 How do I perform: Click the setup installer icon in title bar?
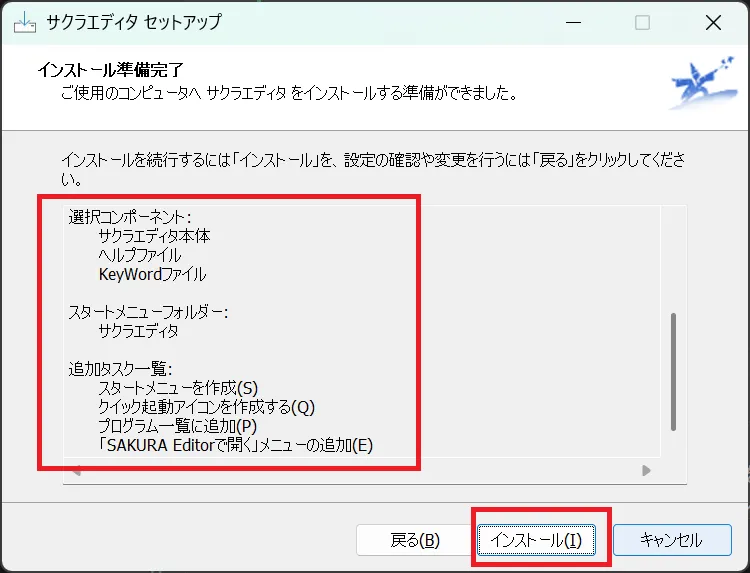(25, 22)
